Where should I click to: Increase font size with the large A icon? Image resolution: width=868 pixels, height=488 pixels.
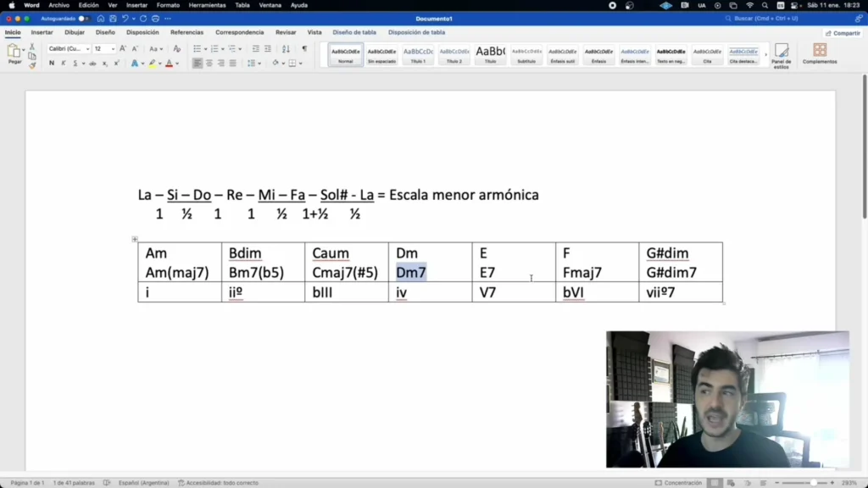pyautogui.click(x=123, y=48)
